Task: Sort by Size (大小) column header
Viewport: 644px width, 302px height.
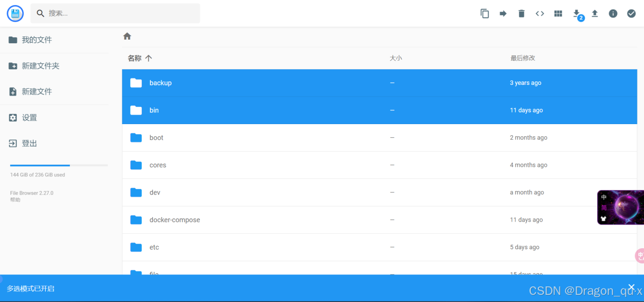Action: tap(396, 58)
